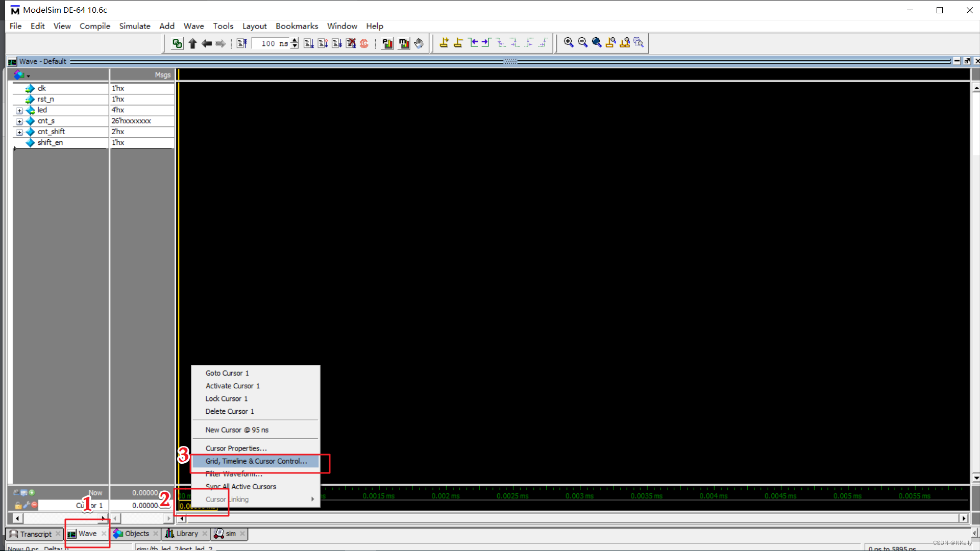This screenshot has width=980, height=551.
Task: Click the up arrow toolbar icon
Action: click(x=192, y=43)
